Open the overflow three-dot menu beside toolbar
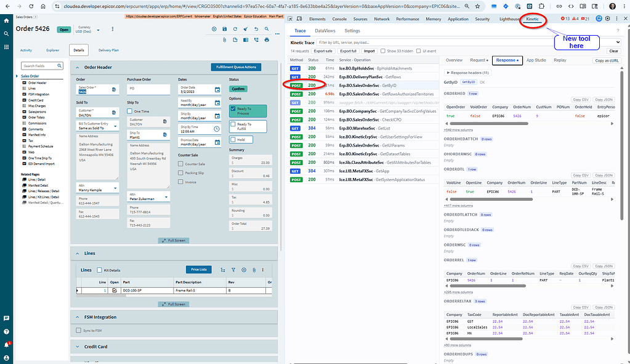Screen dimensions: 630x364 pyautogui.click(x=277, y=34)
